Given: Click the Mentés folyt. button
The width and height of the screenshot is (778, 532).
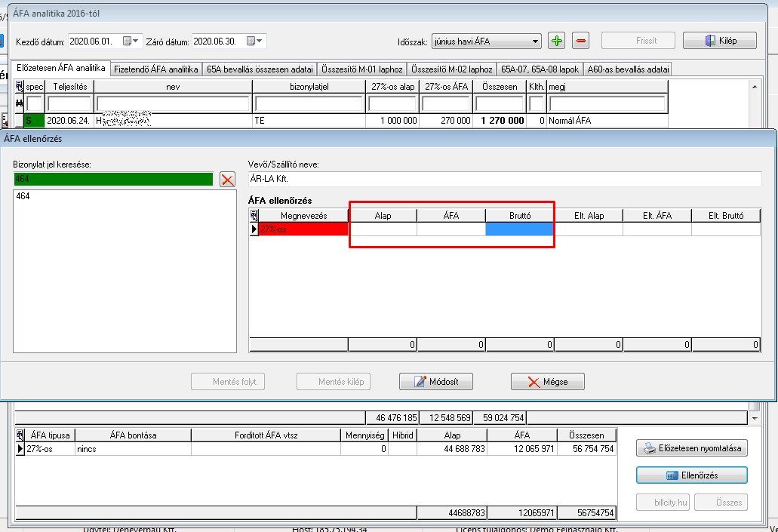Looking at the screenshot, I should click(x=228, y=382).
